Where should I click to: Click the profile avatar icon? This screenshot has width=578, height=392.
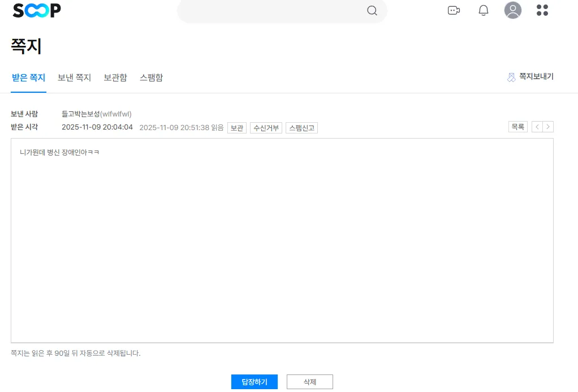coord(513,10)
